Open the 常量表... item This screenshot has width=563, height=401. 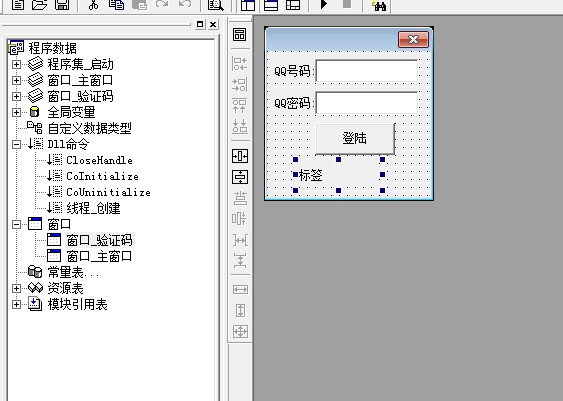[73, 272]
